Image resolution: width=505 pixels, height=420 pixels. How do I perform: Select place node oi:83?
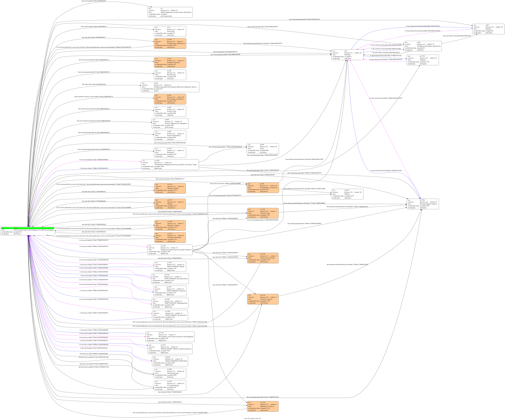[x=423, y=46]
